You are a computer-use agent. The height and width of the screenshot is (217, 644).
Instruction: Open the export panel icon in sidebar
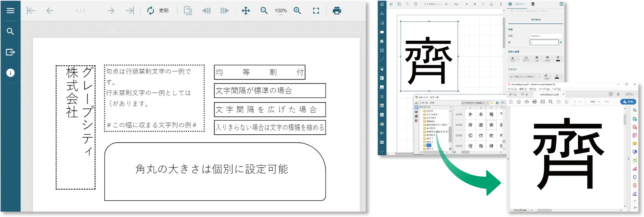point(10,52)
